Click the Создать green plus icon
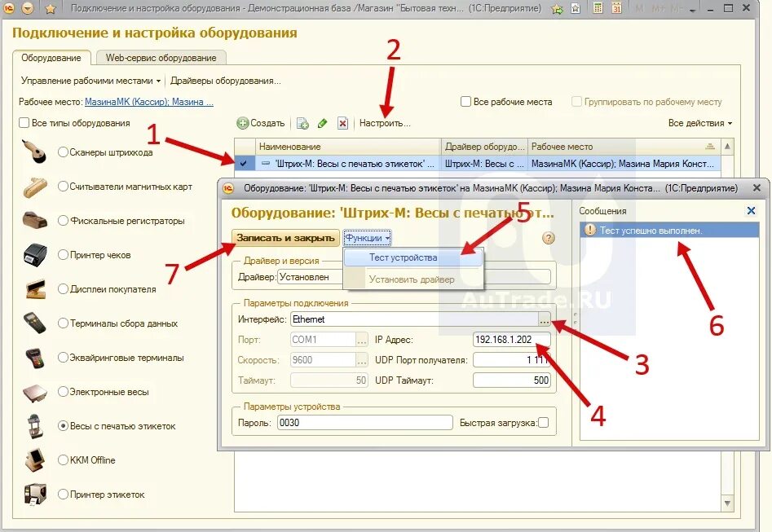The width and height of the screenshot is (772, 532). pos(242,123)
